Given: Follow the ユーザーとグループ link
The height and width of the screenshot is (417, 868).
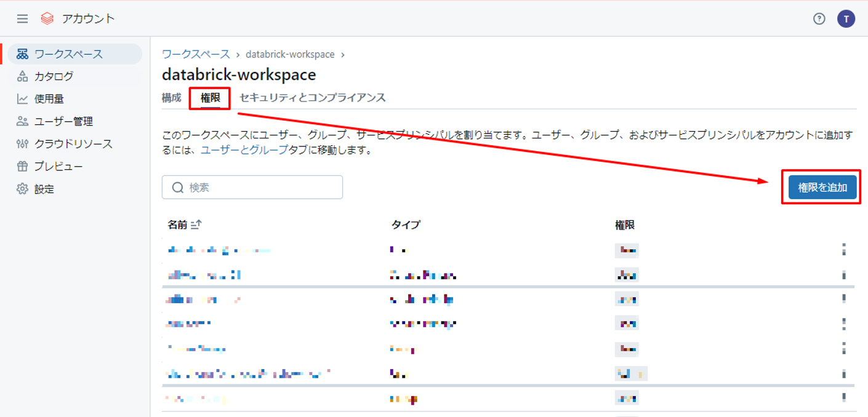Looking at the screenshot, I should [x=244, y=149].
